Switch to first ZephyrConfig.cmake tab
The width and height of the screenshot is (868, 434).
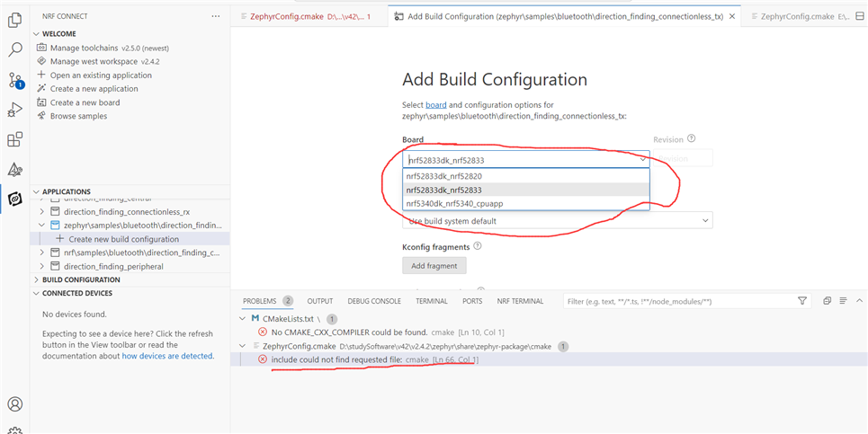(x=309, y=16)
